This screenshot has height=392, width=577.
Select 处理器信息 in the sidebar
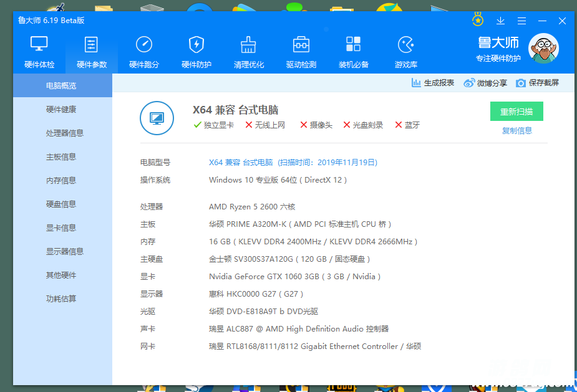coord(64,133)
